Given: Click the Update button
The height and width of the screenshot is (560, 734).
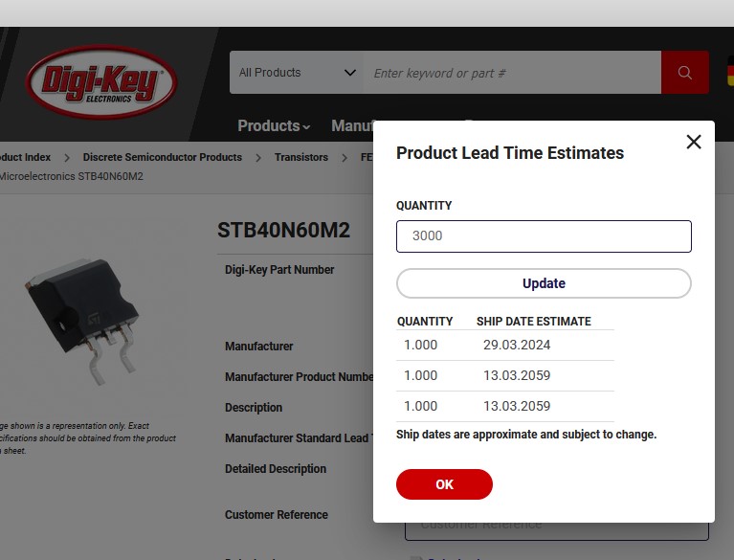Looking at the screenshot, I should (x=544, y=283).
